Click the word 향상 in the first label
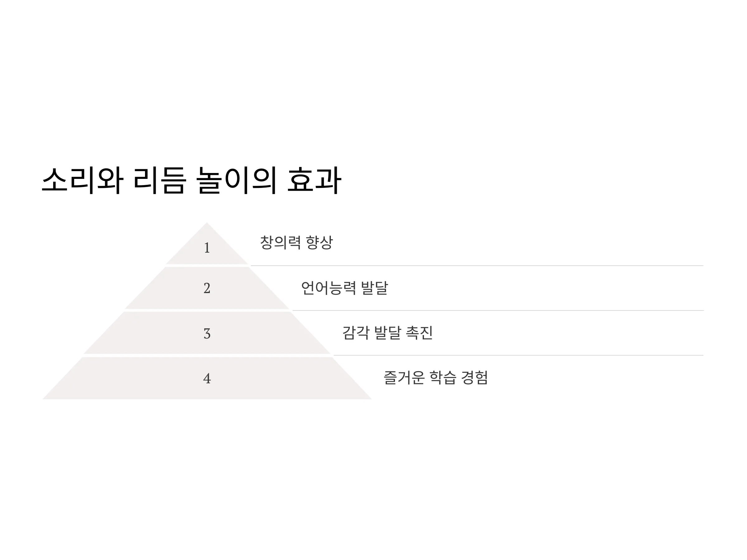 pos(319,242)
